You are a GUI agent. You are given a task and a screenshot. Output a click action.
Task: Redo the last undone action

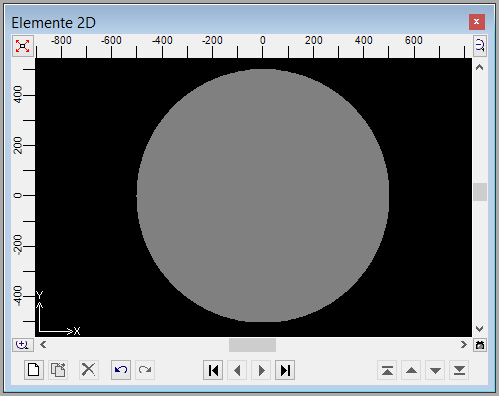145,370
